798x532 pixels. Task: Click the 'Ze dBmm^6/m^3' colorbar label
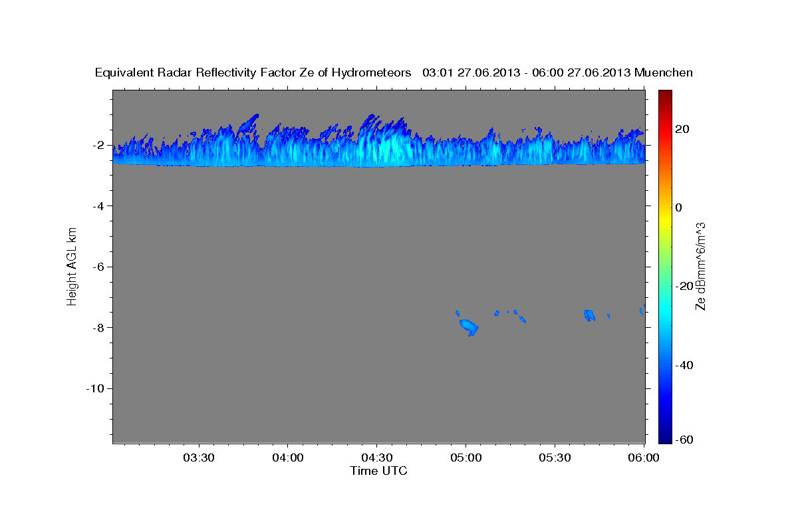700,266
